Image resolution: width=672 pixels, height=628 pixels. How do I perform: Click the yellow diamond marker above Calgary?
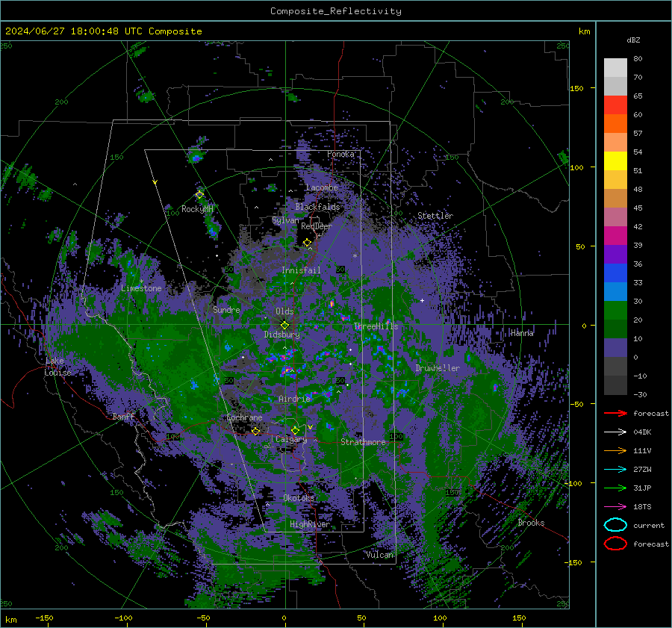coord(295,430)
